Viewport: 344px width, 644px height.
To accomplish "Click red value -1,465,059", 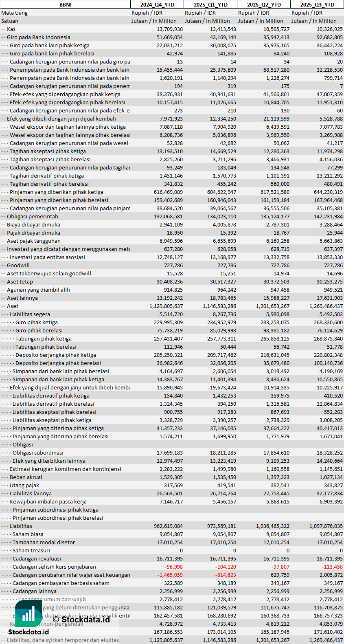I will 170,575.
